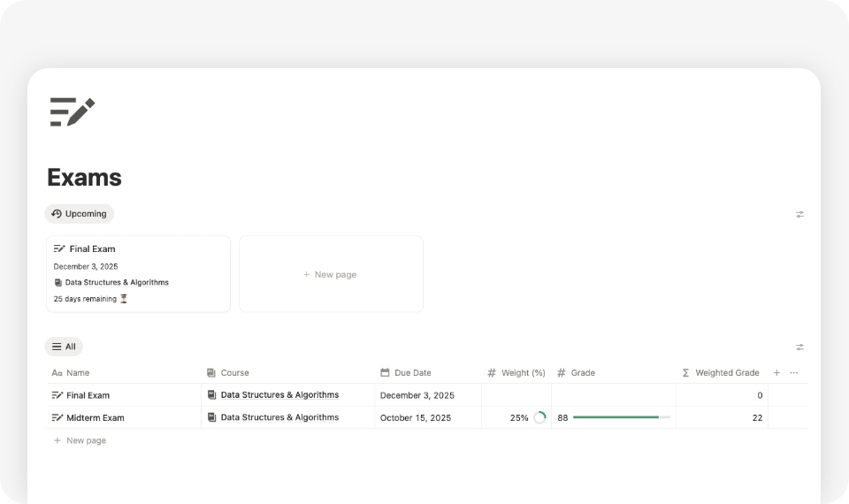This screenshot has width=849, height=504.
Task: Click the Exams page icon above the title
Action: coord(73,112)
